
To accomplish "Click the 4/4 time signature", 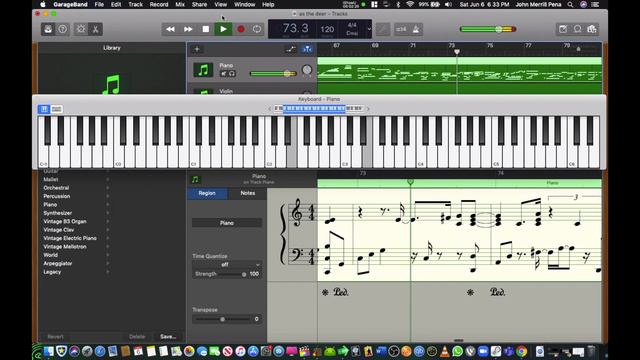I will [352, 25].
